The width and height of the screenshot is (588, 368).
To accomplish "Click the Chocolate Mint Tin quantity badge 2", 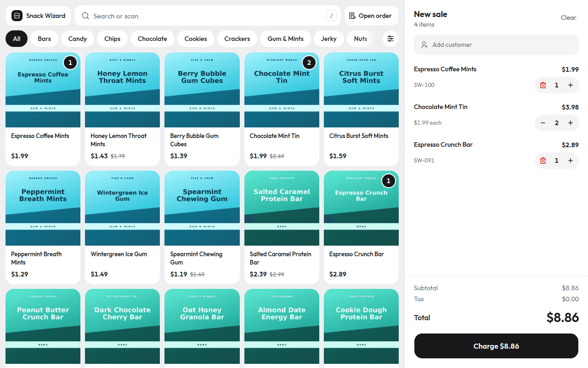I will pos(309,63).
